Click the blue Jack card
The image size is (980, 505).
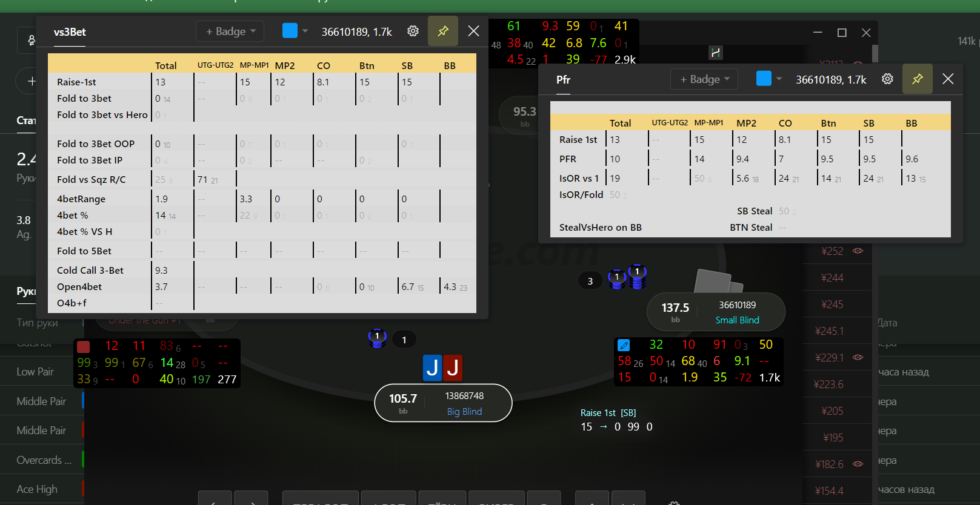tap(432, 368)
